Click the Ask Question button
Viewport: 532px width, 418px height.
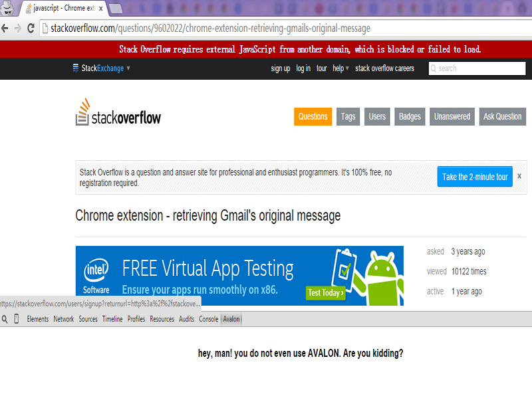[503, 116]
